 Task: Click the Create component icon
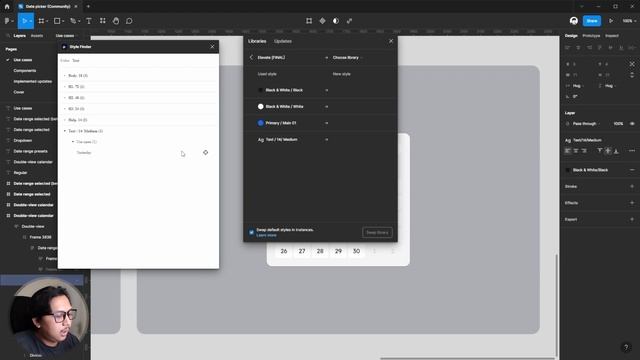point(322,21)
